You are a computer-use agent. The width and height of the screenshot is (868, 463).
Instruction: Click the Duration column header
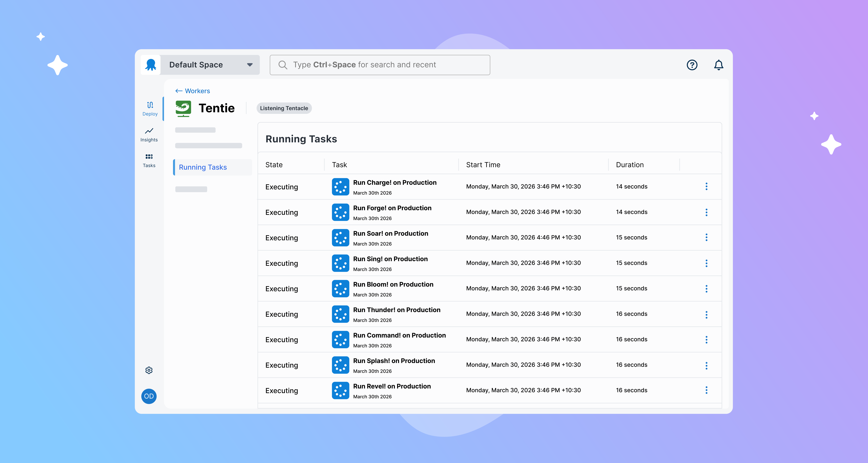[x=630, y=165]
